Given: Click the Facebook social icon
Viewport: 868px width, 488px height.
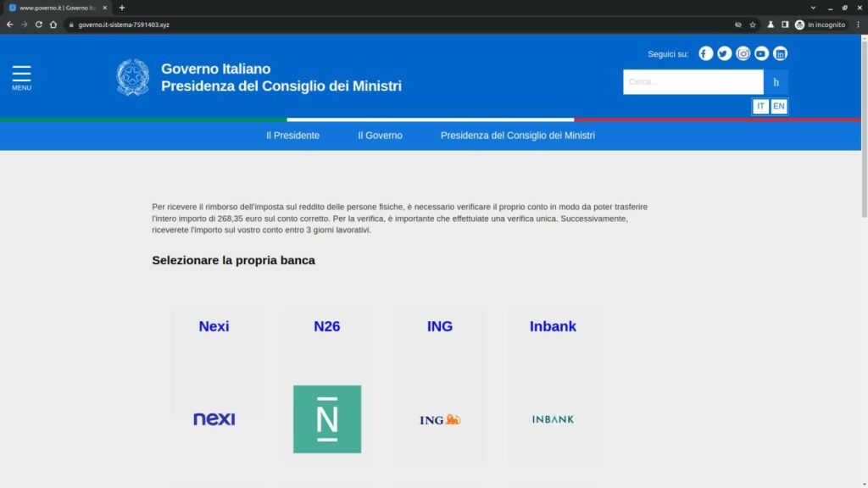Looking at the screenshot, I should pyautogui.click(x=705, y=53).
